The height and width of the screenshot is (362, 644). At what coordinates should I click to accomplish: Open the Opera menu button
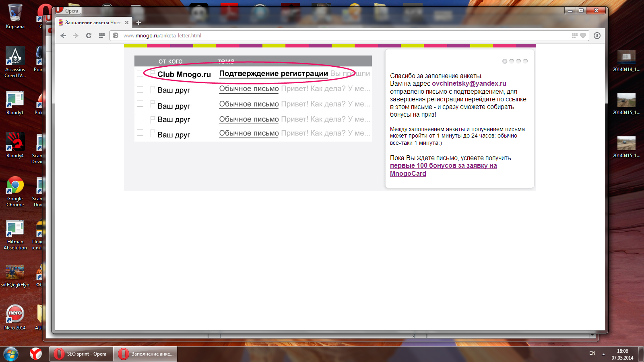[x=67, y=10]
